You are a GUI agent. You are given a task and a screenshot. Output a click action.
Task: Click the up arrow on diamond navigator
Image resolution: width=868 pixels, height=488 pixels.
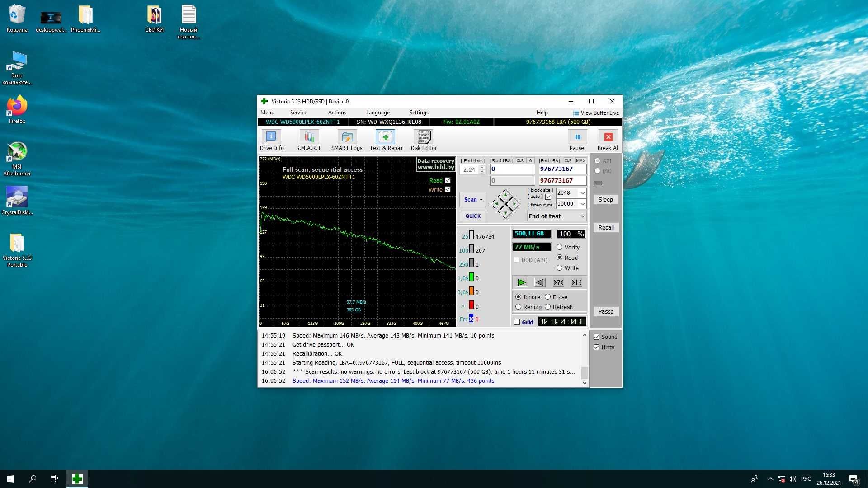pyautogui.click(x=505, y=195)
